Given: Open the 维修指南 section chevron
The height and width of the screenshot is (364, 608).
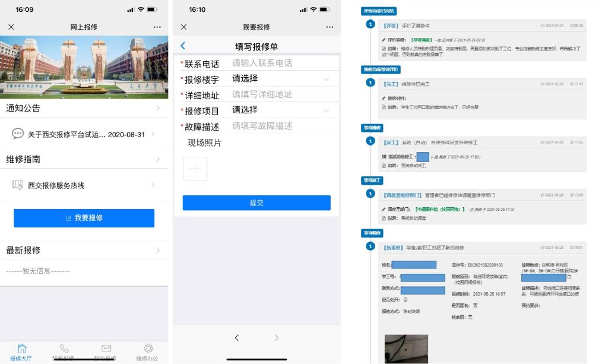Looking at the screenshot, I should [x=158, y=159].
